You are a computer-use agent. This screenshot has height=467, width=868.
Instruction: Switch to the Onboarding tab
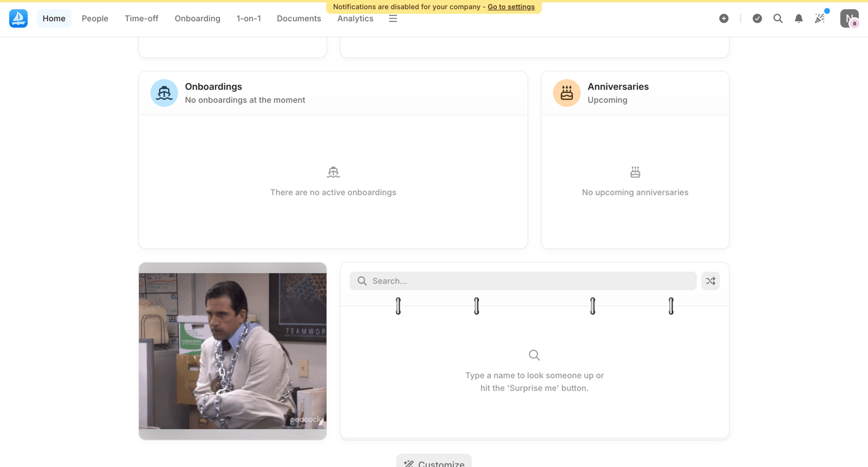click(197, 18)
